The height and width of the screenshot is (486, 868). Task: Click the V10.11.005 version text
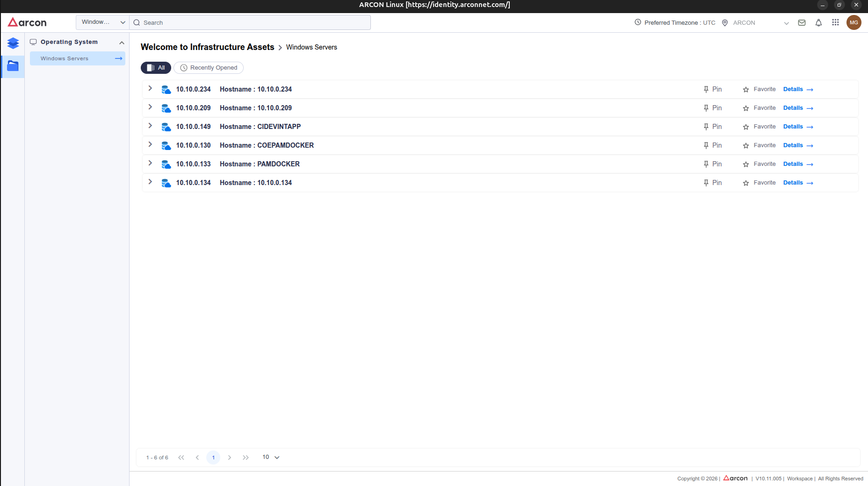pos(768,479)
